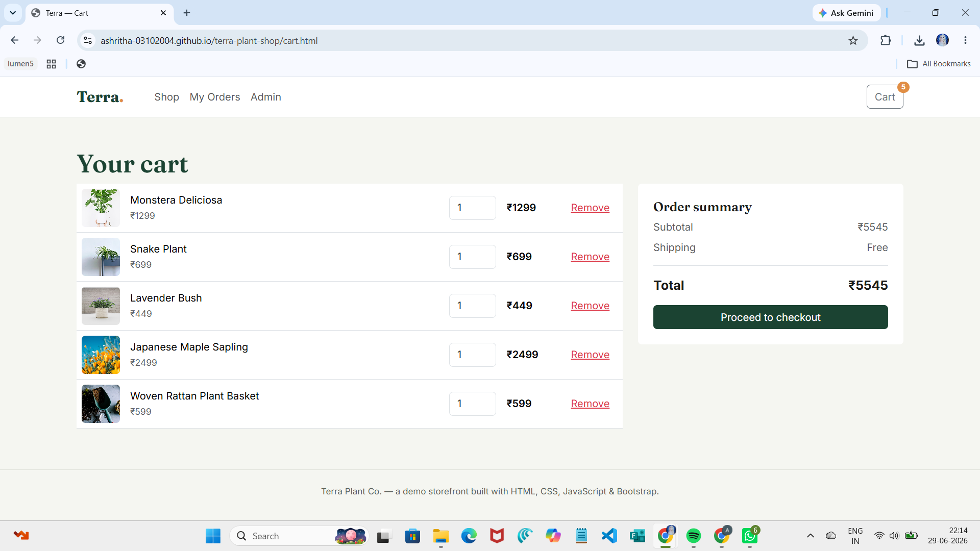Viewport: 980px width, 551px height.
Task: Click the Woven Rattan Plant Basket quantity field
Action: 472,404
